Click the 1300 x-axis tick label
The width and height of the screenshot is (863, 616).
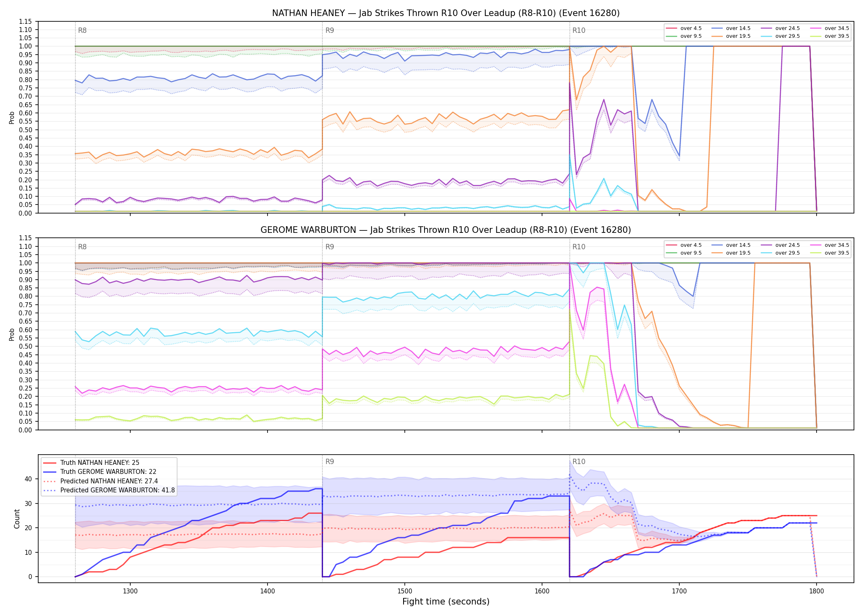[x=130, y=591]
